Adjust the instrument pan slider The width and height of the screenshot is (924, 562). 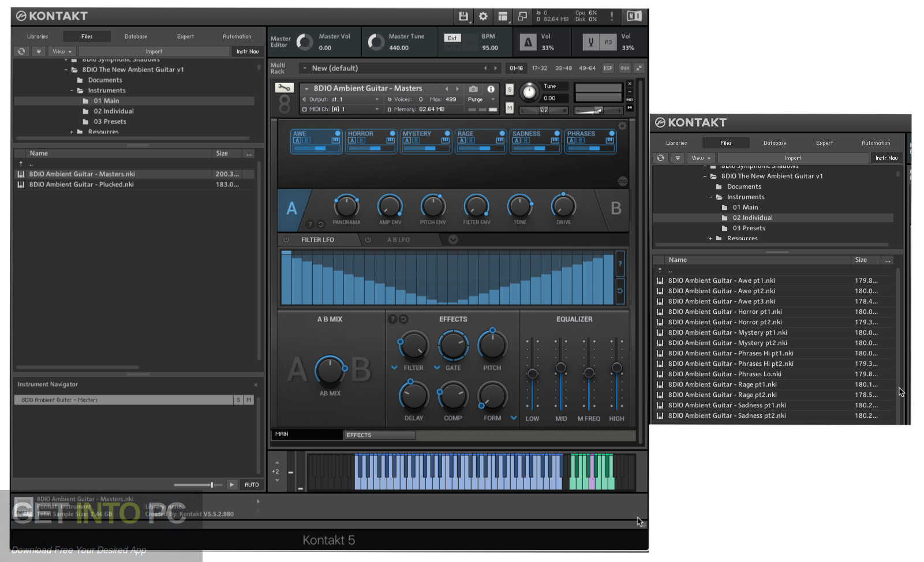coord(544,110)
